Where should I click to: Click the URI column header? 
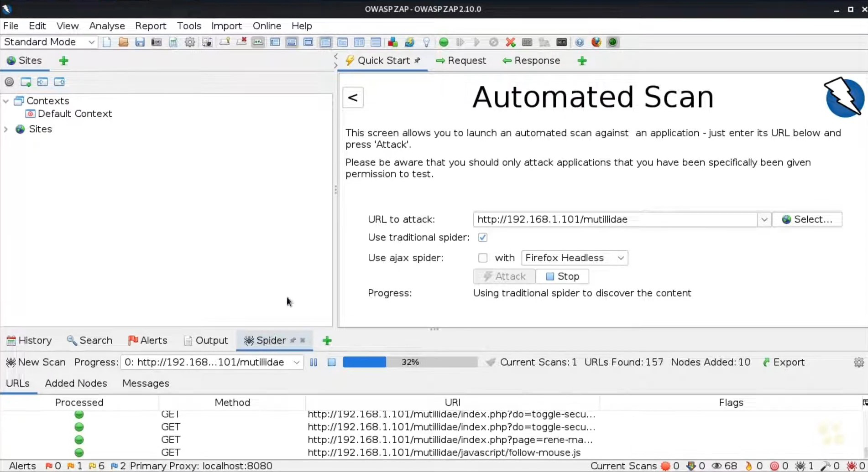(452, 403)
